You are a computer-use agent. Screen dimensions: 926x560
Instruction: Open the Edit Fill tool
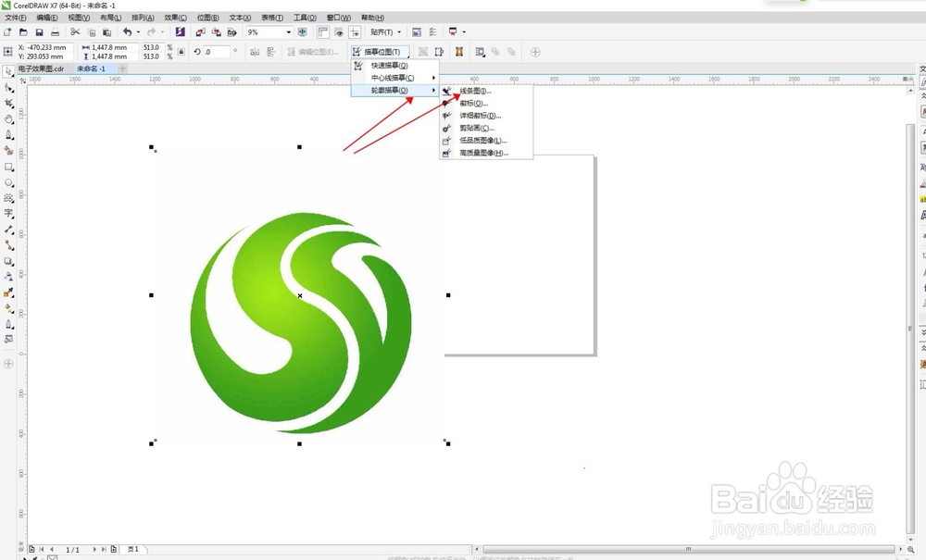[9, 340]
